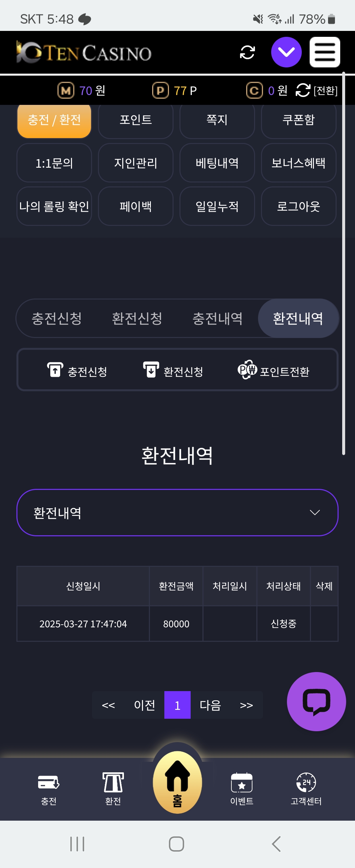Open the 베팅내역 menu button
355x868 pixels.
pos(217,163)
